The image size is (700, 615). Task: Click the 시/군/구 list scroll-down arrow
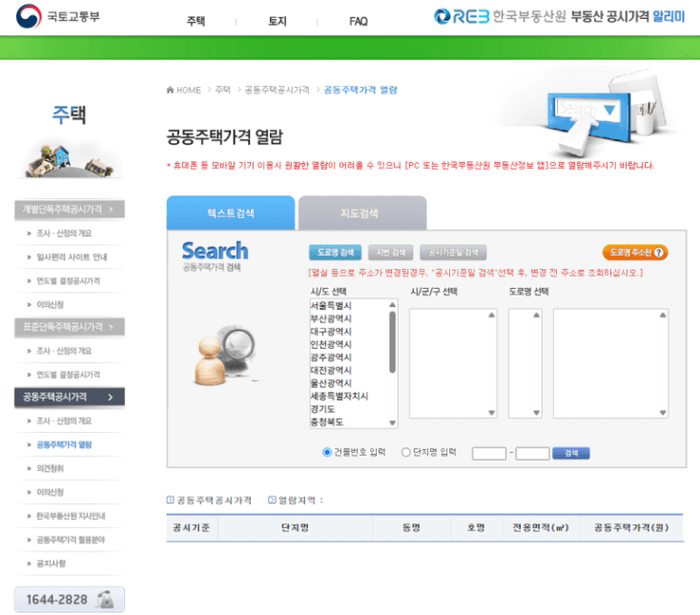[491, 412]
